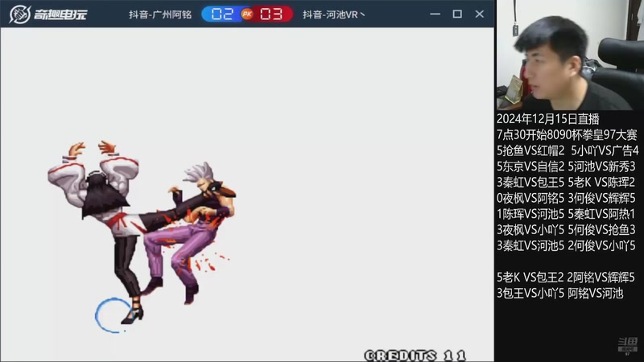Click the purple-suited fighter sprite

[x=191, y=232]
